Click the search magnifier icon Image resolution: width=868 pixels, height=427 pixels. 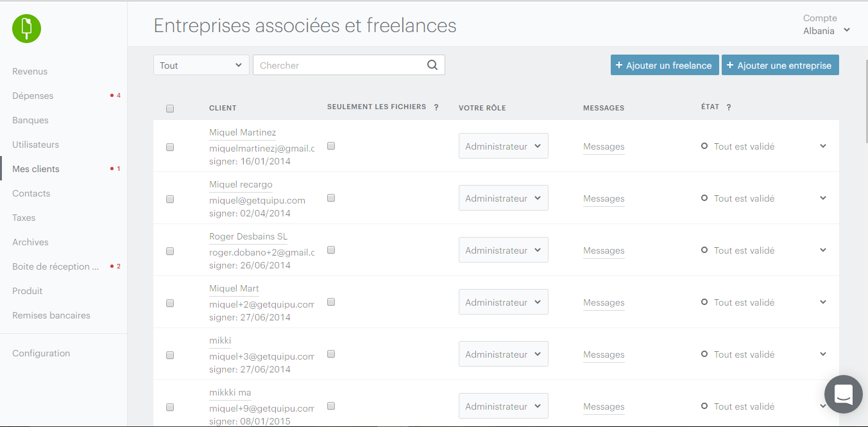[432, 65]
